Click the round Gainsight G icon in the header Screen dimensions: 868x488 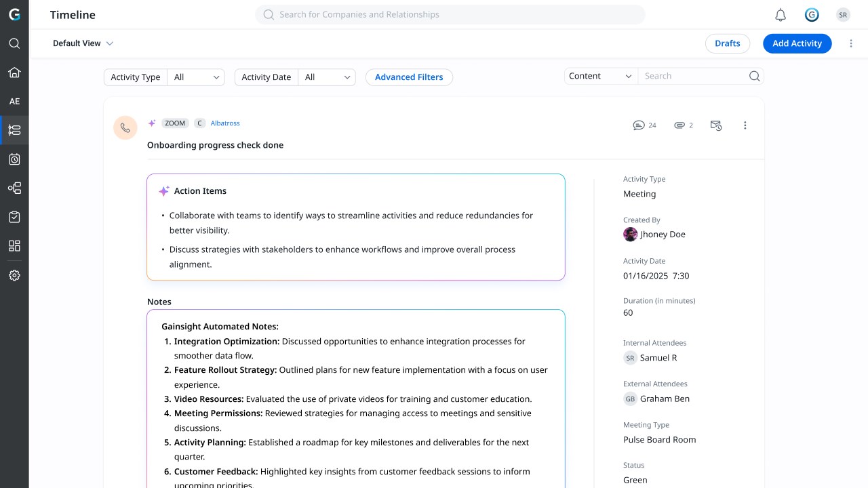tap(812, 15)
